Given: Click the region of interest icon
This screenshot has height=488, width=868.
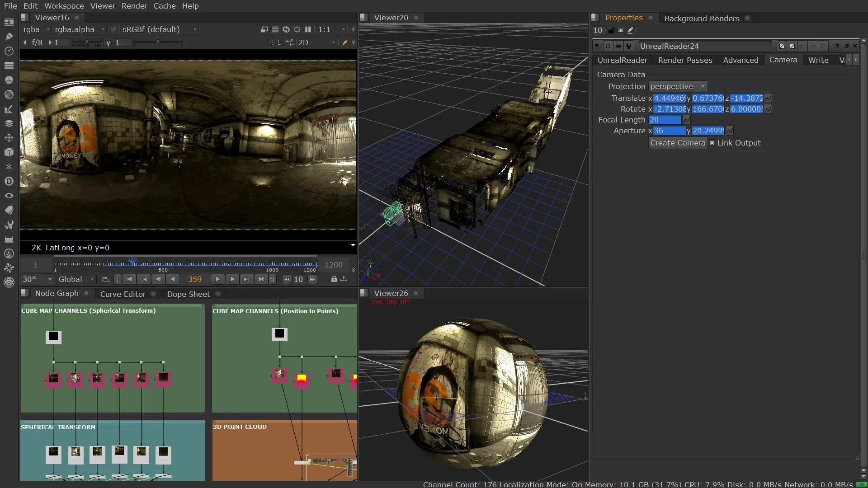Looking at the screenshot, I should [x=276, y=42].
